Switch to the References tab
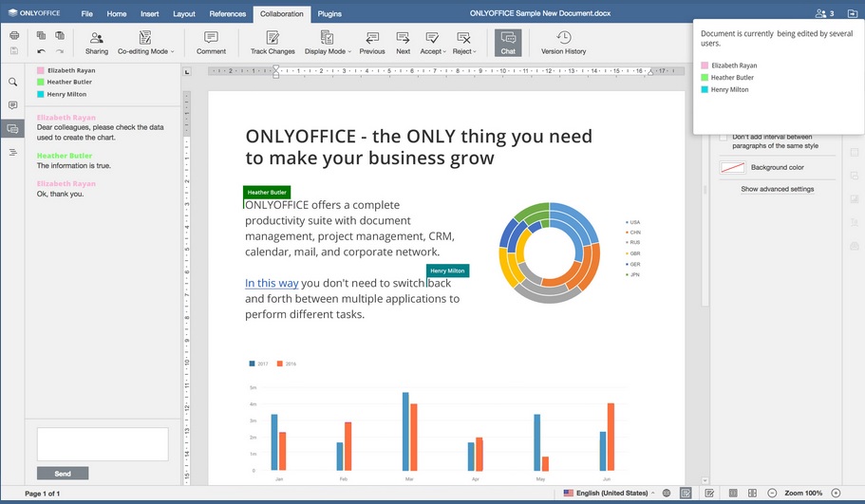The width and height of the screenshot is (865, 504). (227, 14)
